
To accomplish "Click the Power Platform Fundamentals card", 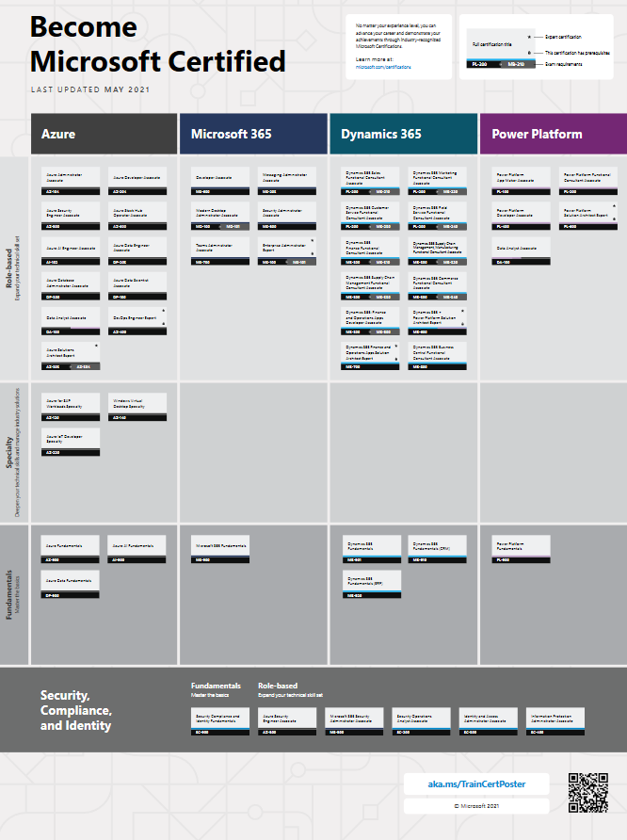I will point(521,549).
